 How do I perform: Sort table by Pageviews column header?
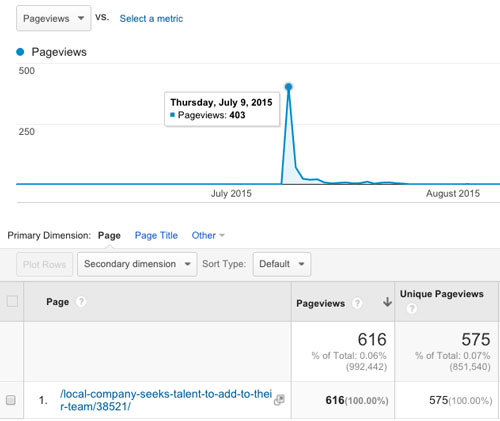click(x=321, y=303)
